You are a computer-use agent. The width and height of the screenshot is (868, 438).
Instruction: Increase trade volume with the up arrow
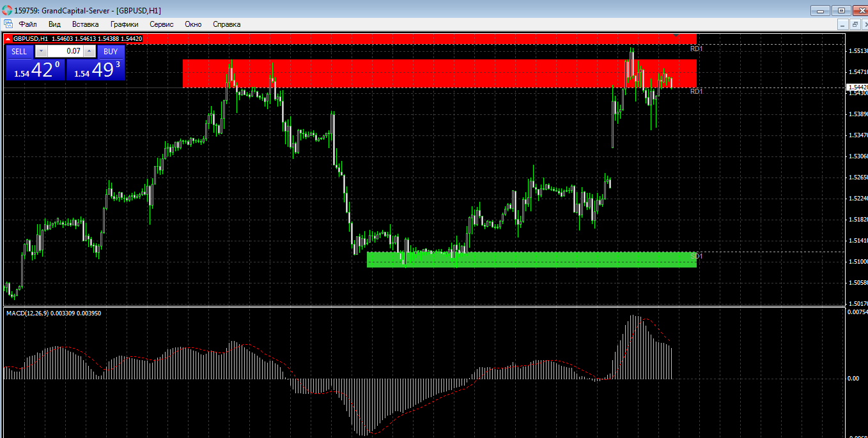(x=89, y=52)
